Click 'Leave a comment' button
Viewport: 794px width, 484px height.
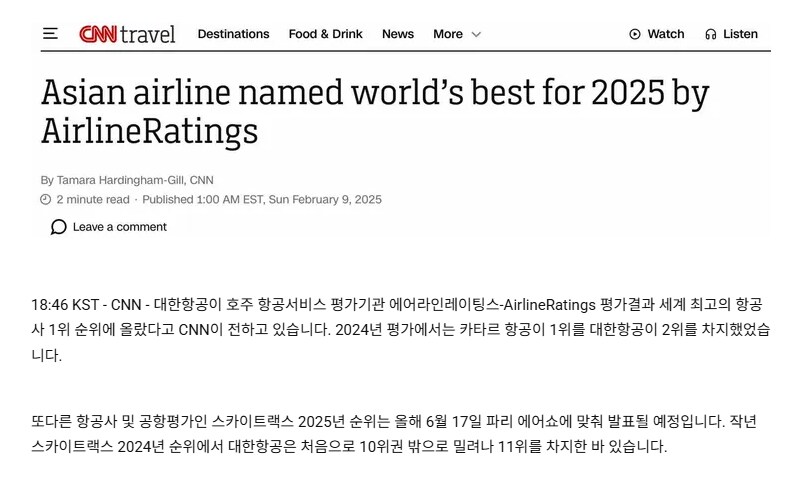tap(109, 227)
